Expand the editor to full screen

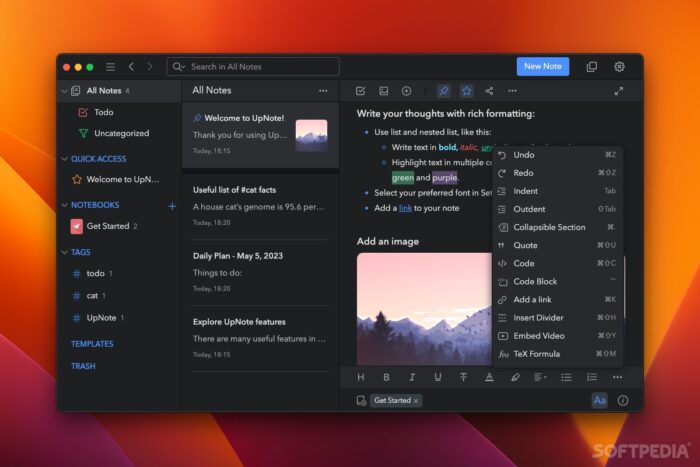[619, 91]
